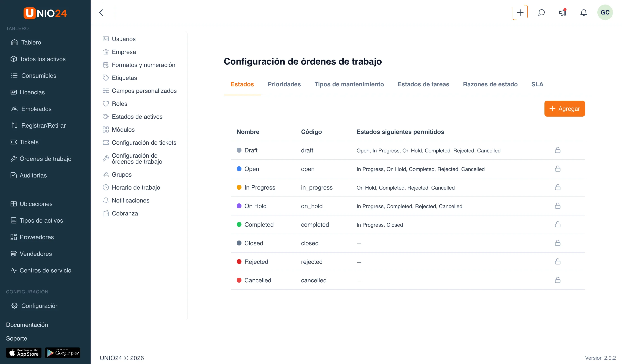Viewport: 622px width, 364px height.
Task: Open the Documentación link
Action: [x=27, y=325]
